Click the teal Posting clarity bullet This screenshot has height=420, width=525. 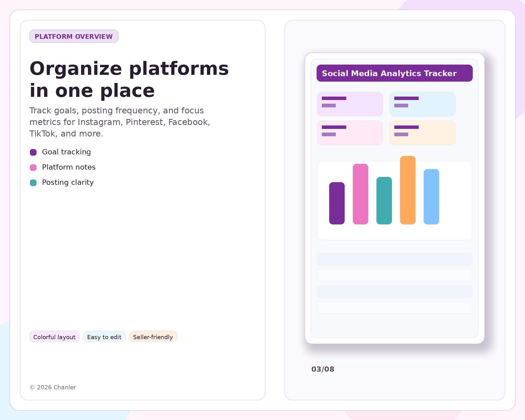pyautogui.click(x=33, y=183)
